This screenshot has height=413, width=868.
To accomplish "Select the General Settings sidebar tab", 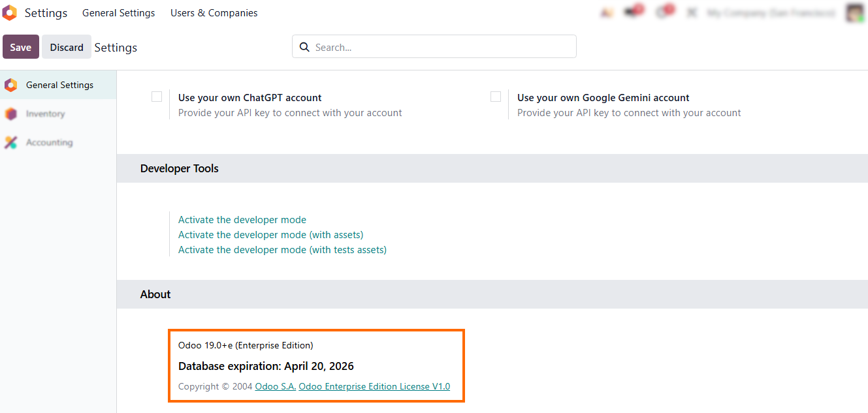I will point(59,85).
